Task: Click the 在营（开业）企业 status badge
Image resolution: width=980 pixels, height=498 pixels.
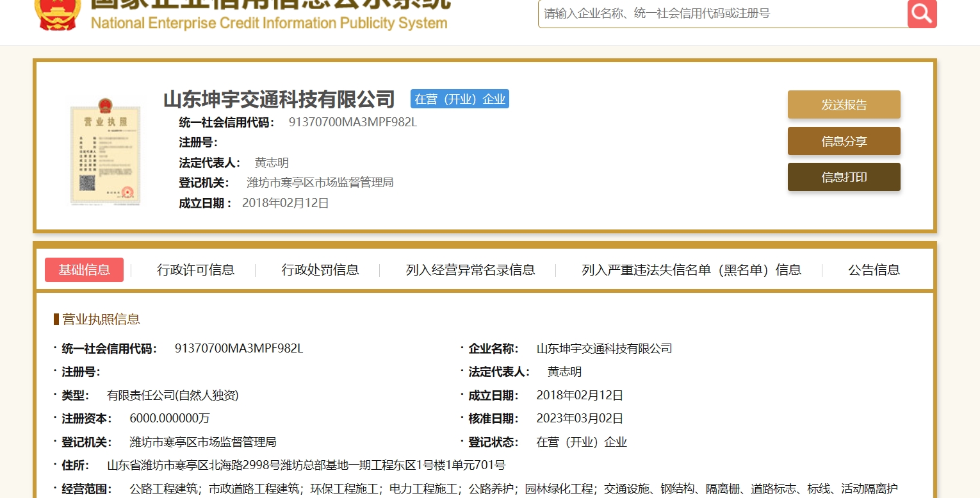Action: [x=459, y=99]
